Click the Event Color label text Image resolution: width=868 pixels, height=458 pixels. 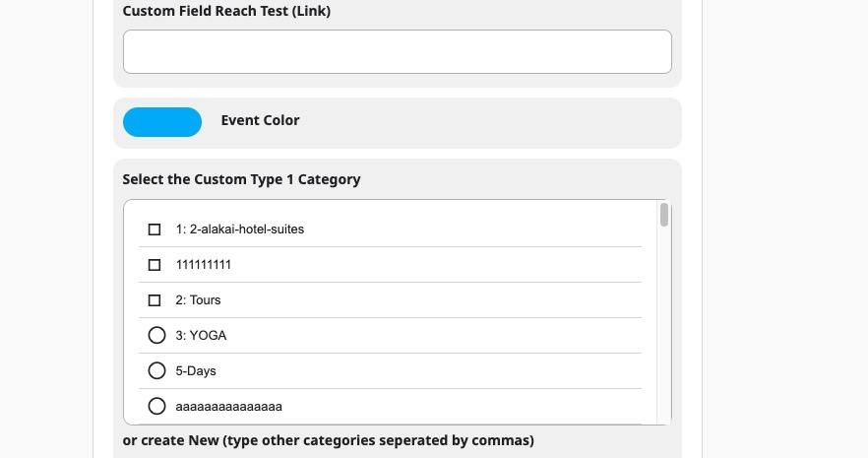tap(260, 120)
